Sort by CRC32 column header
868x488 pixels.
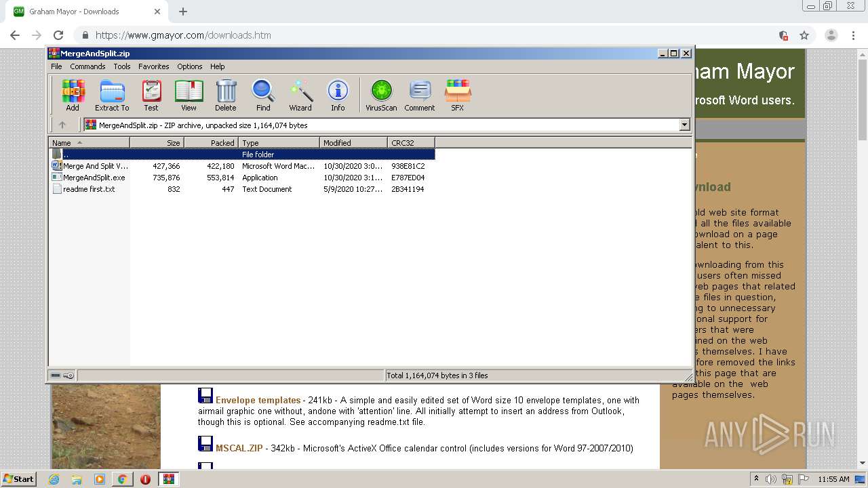click(411, 142)
